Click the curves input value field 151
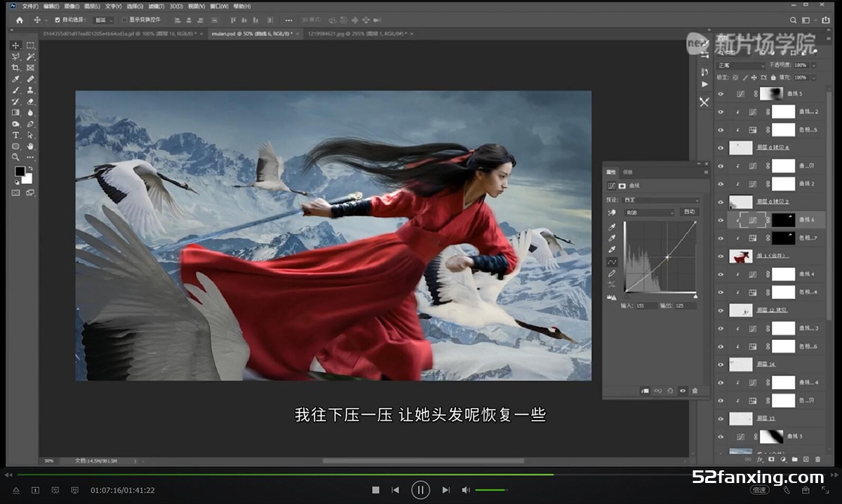The height and width of the screenshot is (504, 842). (646, 306)
